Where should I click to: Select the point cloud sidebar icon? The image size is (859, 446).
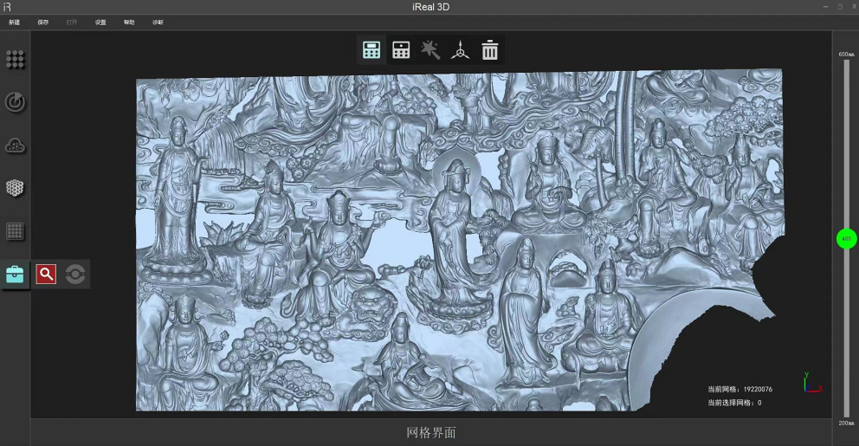tap(15, 146)
